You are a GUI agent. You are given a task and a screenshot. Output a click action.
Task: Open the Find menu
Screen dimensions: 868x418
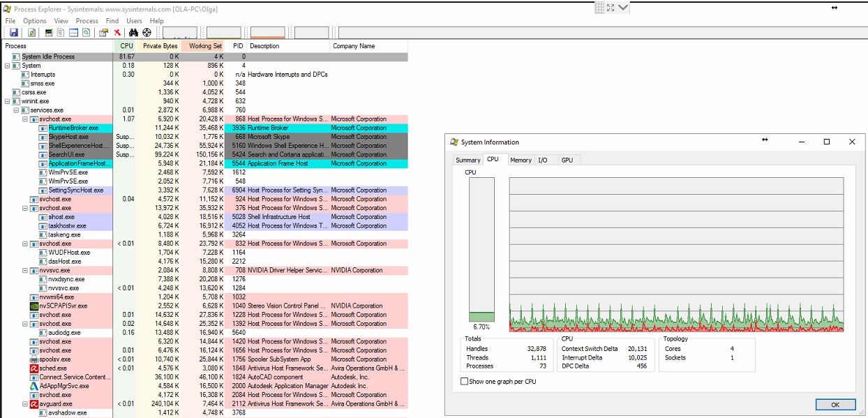(x=112, y=21)
